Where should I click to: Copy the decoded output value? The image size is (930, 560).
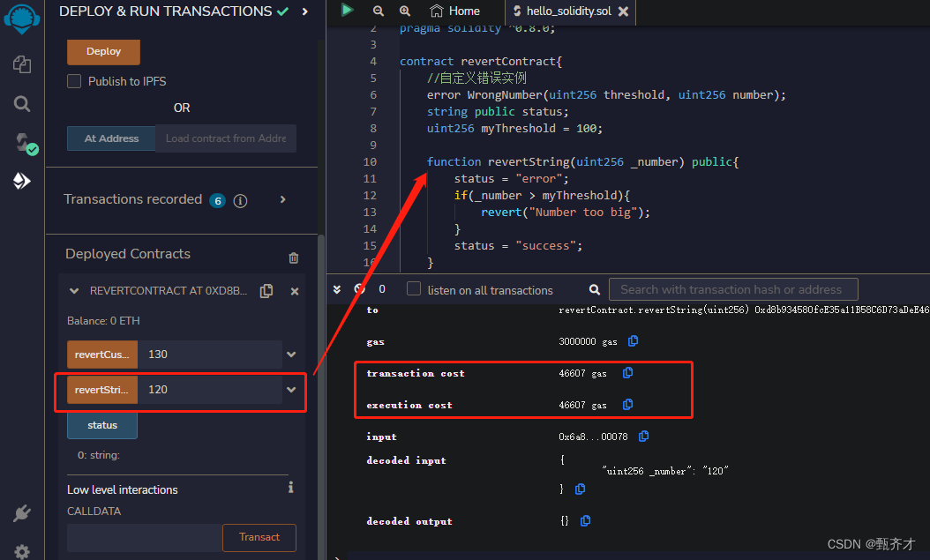(x=585, y=521)
